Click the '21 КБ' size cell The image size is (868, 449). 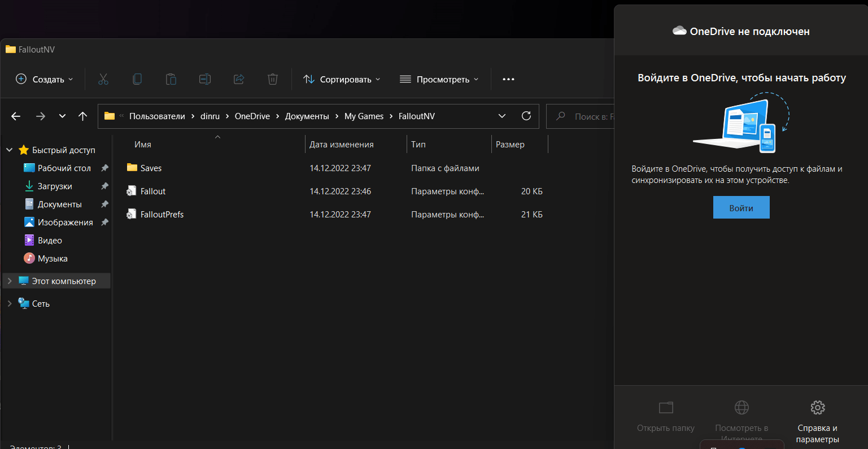[x=532, y=215]
